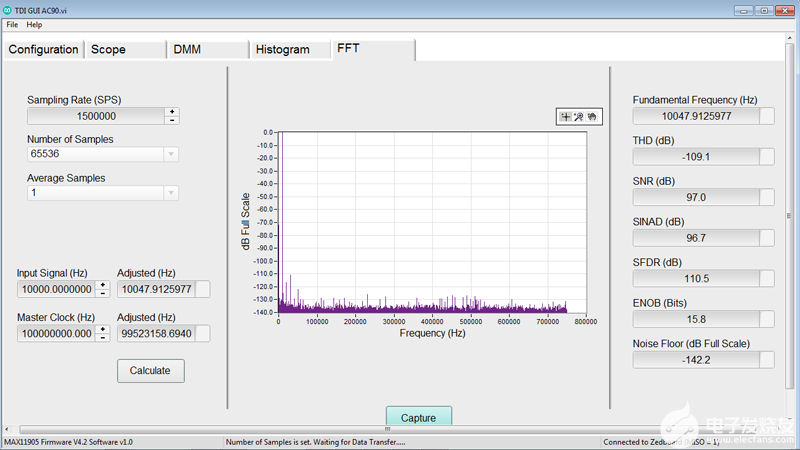
Task: Click the Master Clock field 100000000.000
Action: click(56, 334)
